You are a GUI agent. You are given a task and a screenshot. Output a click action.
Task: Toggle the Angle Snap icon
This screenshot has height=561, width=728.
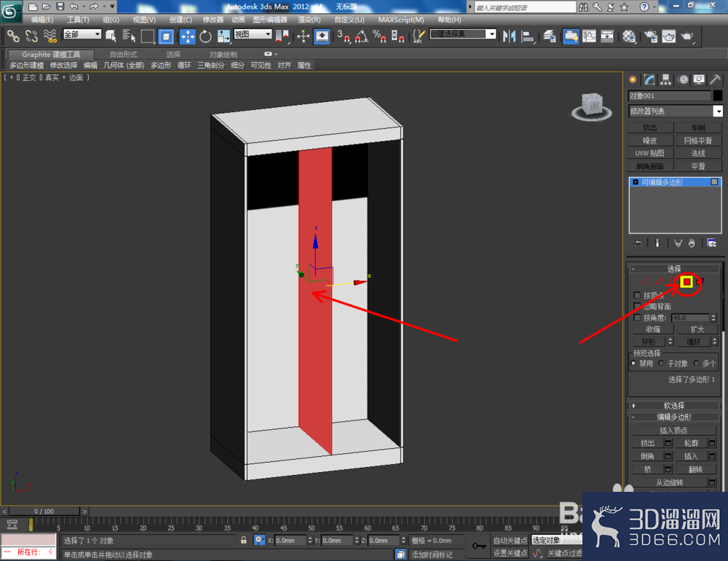click(362, 36)
